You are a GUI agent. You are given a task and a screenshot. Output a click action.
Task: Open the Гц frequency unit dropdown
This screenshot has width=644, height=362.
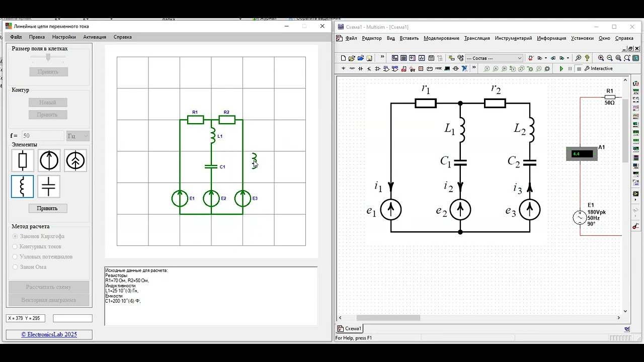click(78, 136)
